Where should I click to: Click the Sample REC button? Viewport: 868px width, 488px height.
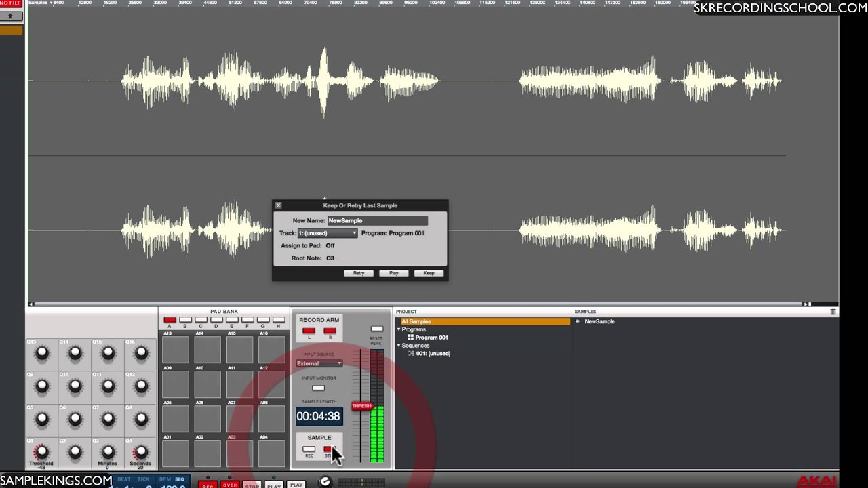309,449
